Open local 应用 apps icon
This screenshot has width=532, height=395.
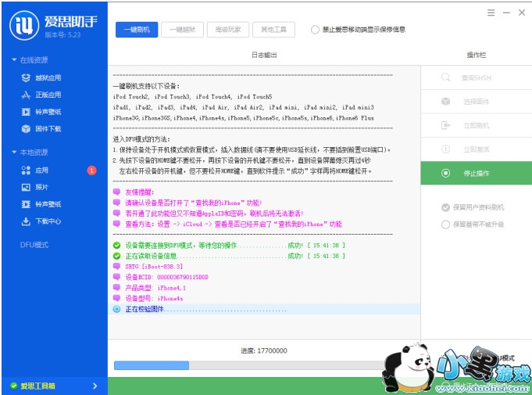click(26, 171)
